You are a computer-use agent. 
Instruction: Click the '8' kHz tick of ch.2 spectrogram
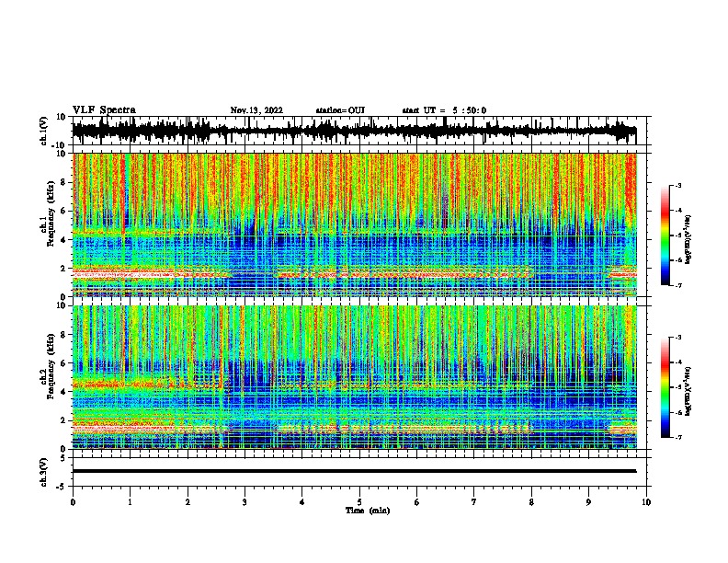tap(63, 335)
